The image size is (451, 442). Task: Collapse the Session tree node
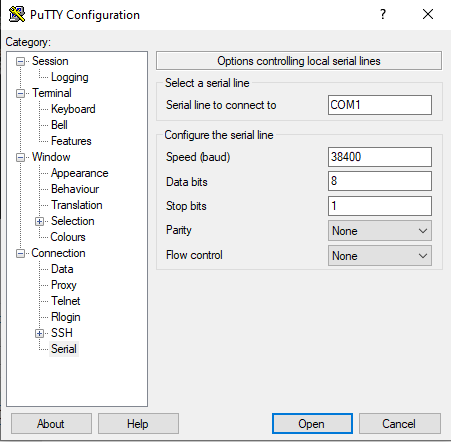(21, 61)
